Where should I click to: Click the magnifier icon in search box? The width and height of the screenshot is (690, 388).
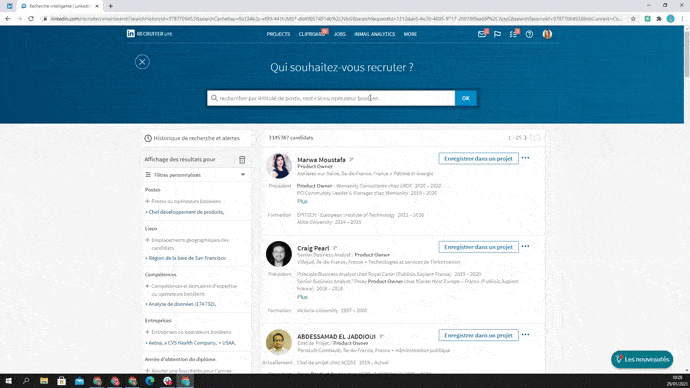tap(214, 98)
